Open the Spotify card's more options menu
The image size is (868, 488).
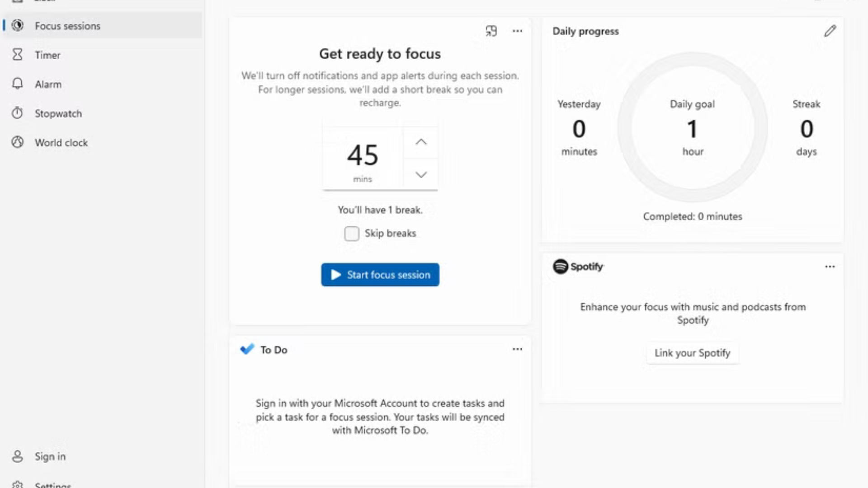click(830, 267)
